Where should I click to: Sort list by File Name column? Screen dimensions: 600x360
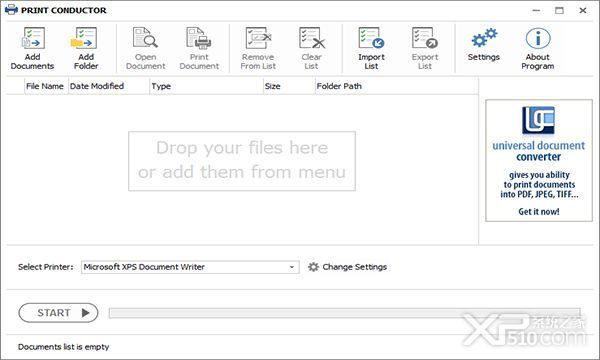point(45,86)
